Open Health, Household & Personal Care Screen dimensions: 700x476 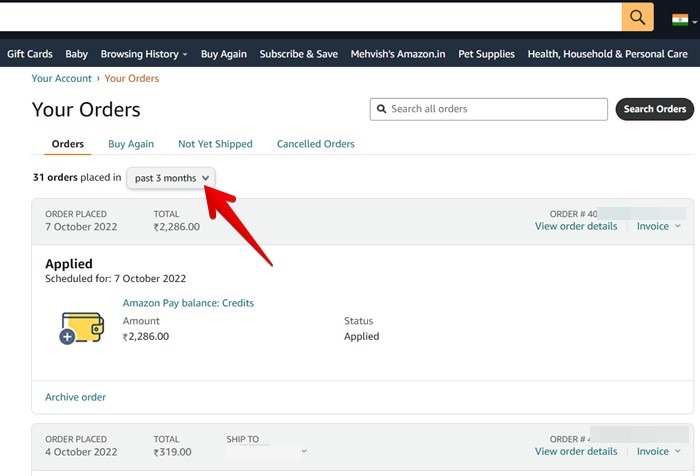tap(608, 54)
